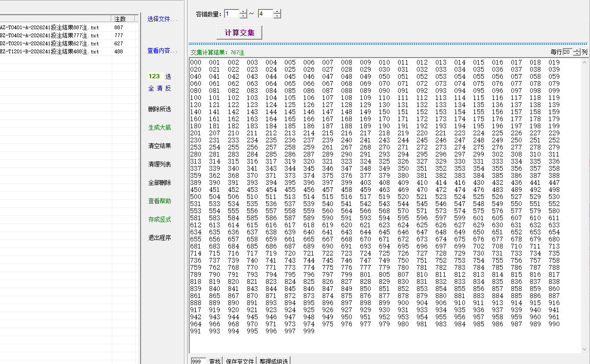Open 选择文件... link
The height and width of the screenshot is (364, 590).
pyautogui.click(x=162, y=19)
